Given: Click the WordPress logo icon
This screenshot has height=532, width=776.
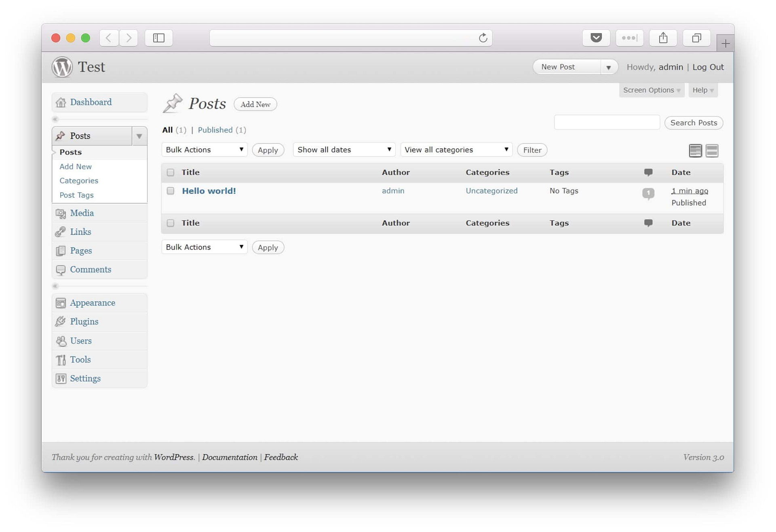Looking at the screenshot, I should pyautogui.click(x=62, y=67).
